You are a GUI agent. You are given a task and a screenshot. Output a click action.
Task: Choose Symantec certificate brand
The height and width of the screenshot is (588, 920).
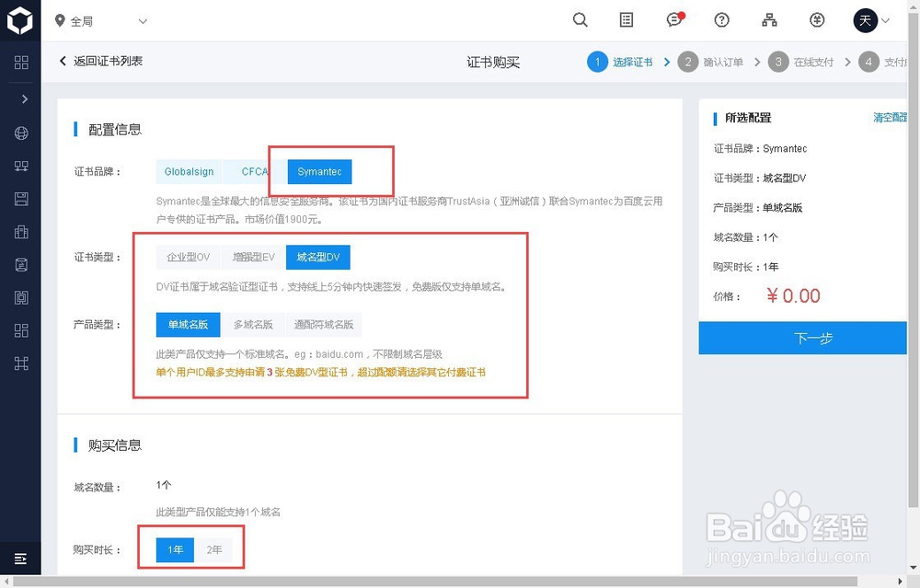pyautogui.click(x=319, y=171)
